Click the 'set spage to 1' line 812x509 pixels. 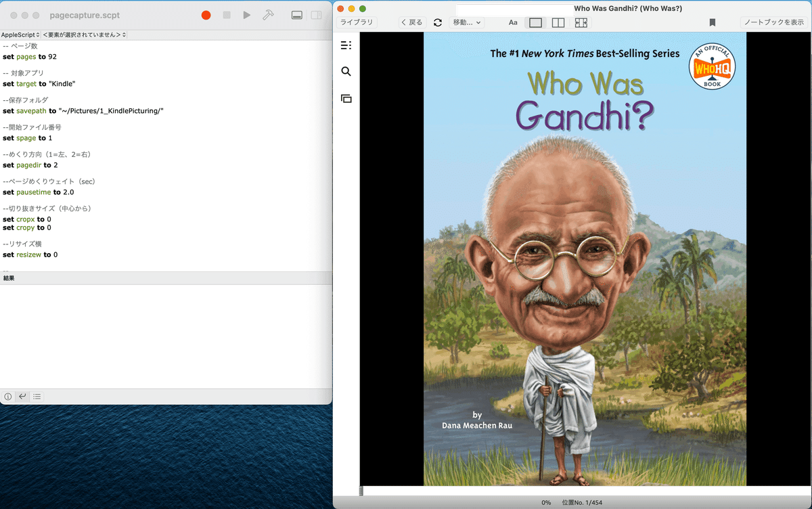(x=27, y=138)
